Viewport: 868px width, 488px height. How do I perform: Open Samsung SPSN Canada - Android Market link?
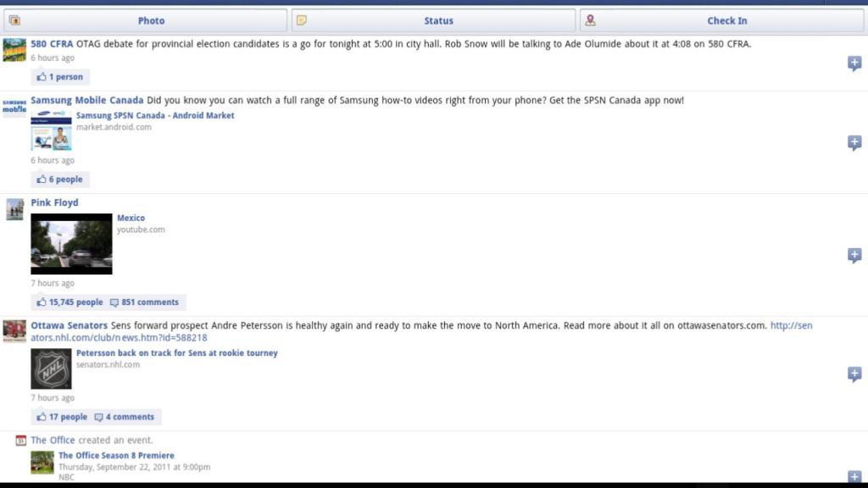click(155, 115)
